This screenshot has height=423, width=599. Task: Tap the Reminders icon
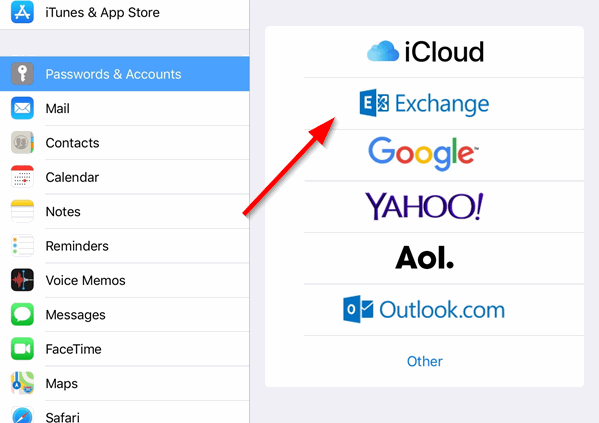[x=22, y=246]
